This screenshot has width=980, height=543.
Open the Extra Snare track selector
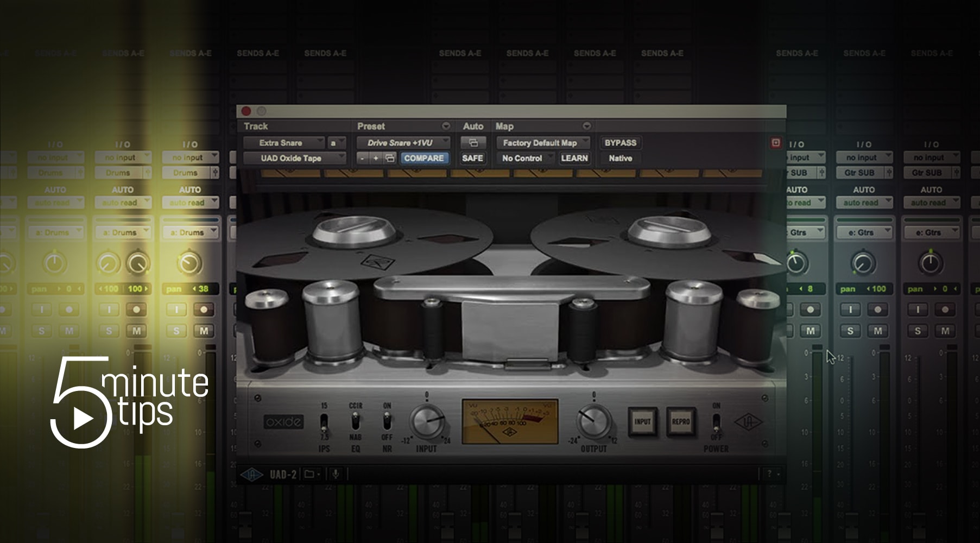click(x=283, y=143)
